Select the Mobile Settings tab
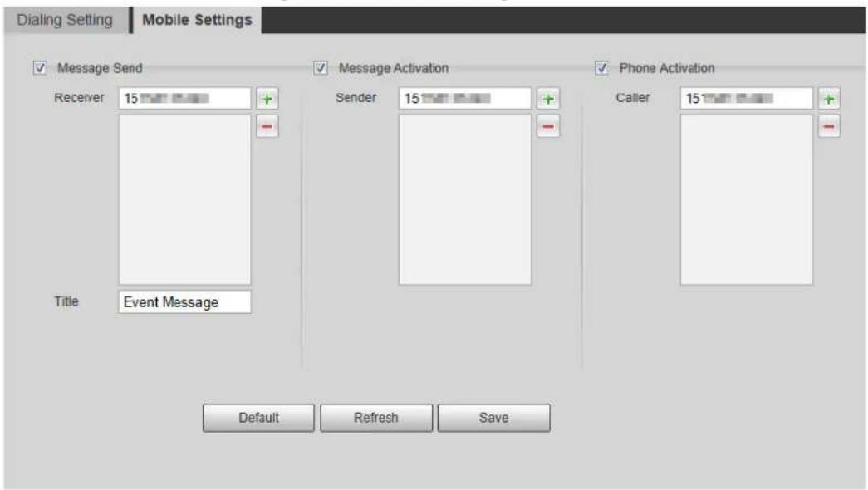 (x=197, y=21)
